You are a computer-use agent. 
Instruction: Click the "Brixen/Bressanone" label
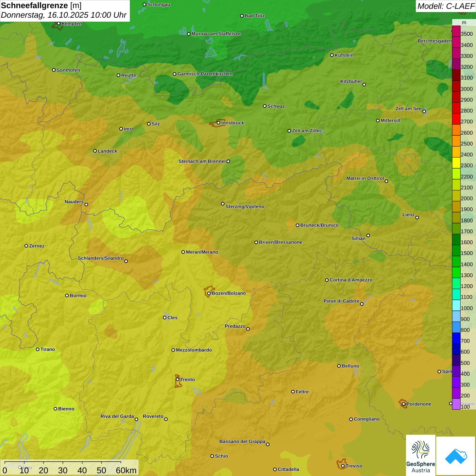coord(280,242)
